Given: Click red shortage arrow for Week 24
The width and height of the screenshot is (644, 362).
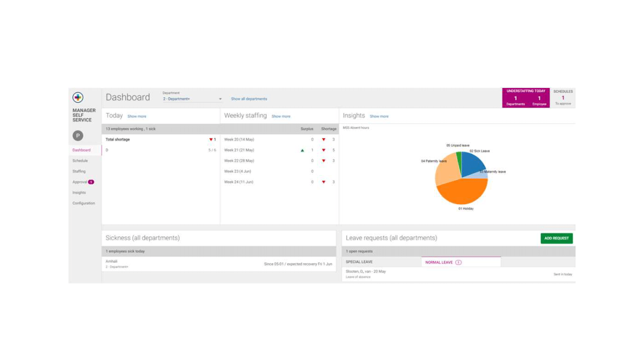Looking at the screenshot, I should (324, 182).
